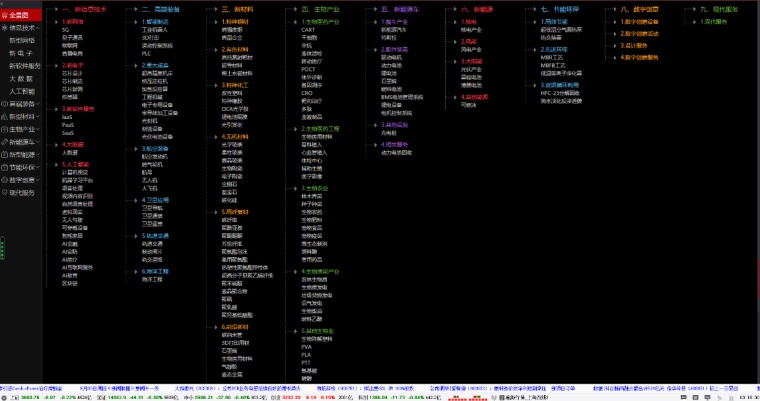Click the 现代服务 sidebar category icon
The image size is (760, 401).
[5, 192]
